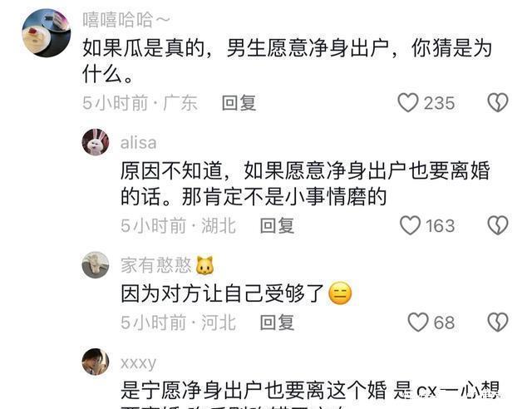The image size is (532, 409).
Task: Reply to the comment from 广东
Action: coord(239,103)
